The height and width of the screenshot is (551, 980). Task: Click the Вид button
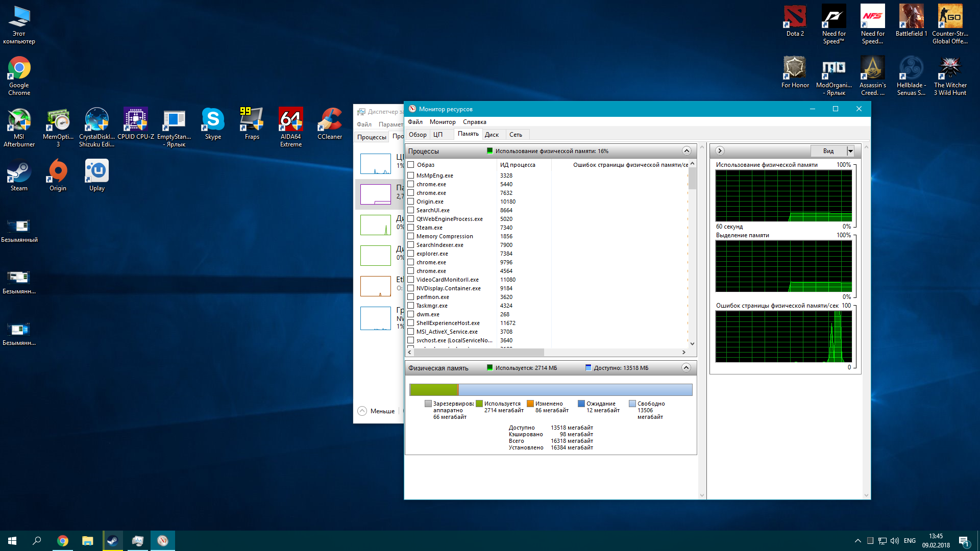[x=828, y=151]
